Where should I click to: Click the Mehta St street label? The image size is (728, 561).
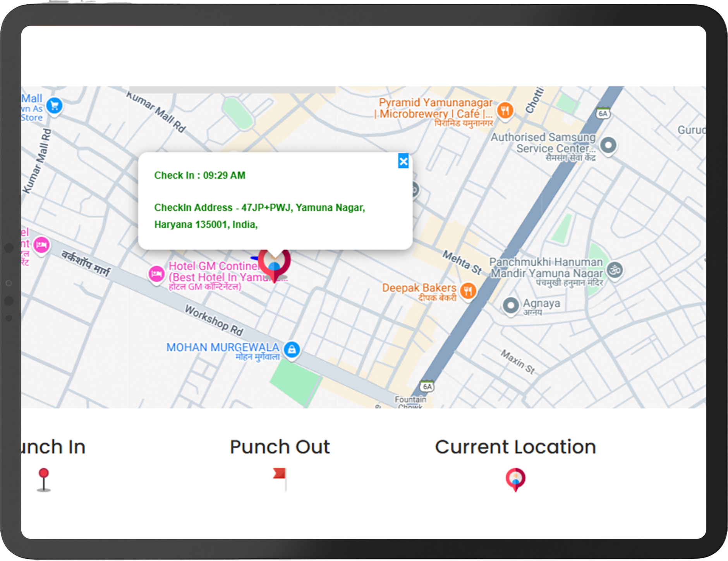click(462, 262)
